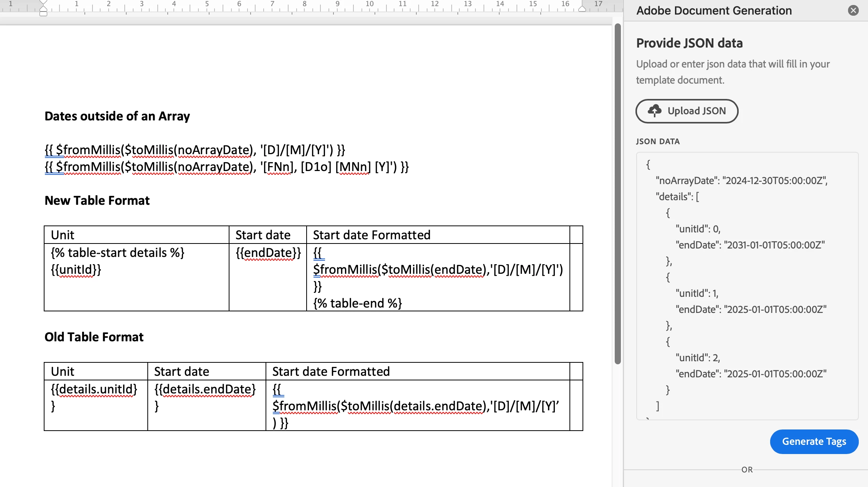The height and width of the screenshot is (487, 868).
Task: Click the template line containing '[FNn], [D1o]'
Action: coord(226,167)
